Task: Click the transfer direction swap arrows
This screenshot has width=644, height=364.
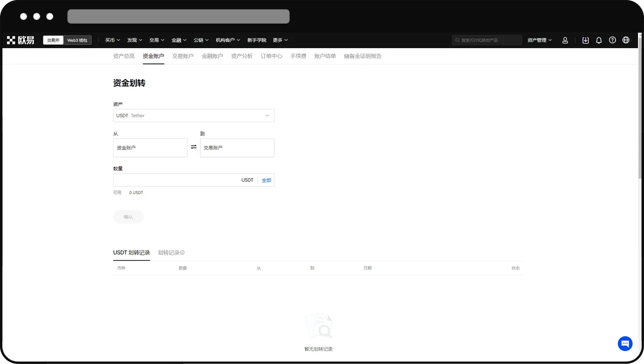Action: (x=193, y=147)
